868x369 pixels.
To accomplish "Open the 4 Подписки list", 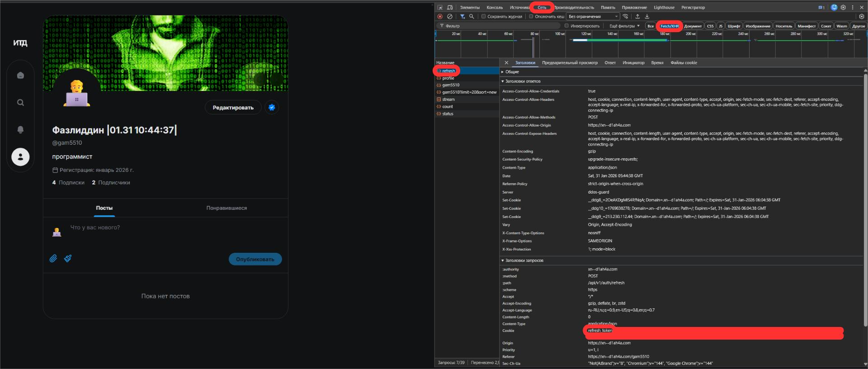I will [68, 183].
